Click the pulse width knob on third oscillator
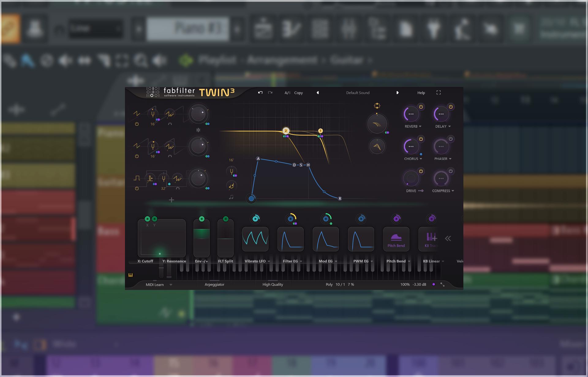The height and width of the screenshot is (377, 588). 150,178
